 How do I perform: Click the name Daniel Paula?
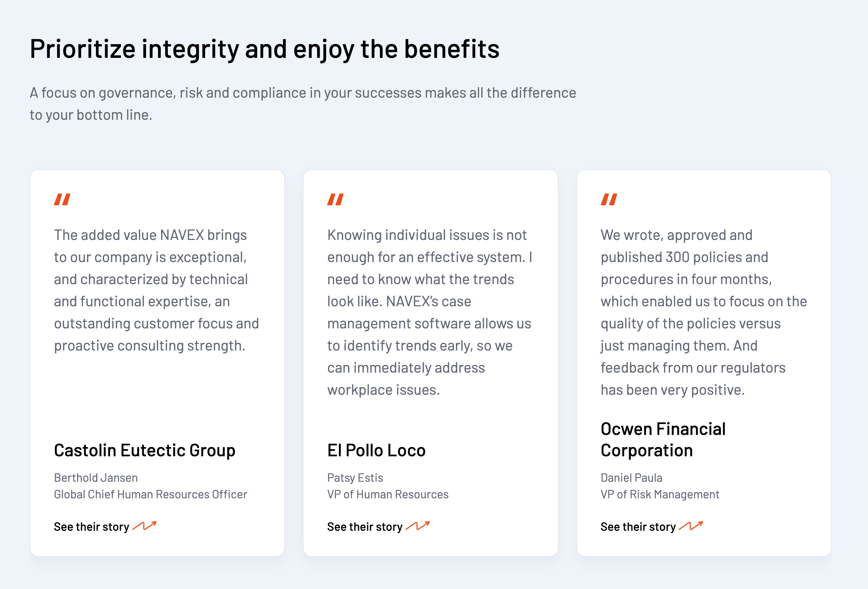pyautogui.click(x=631, y=478)
